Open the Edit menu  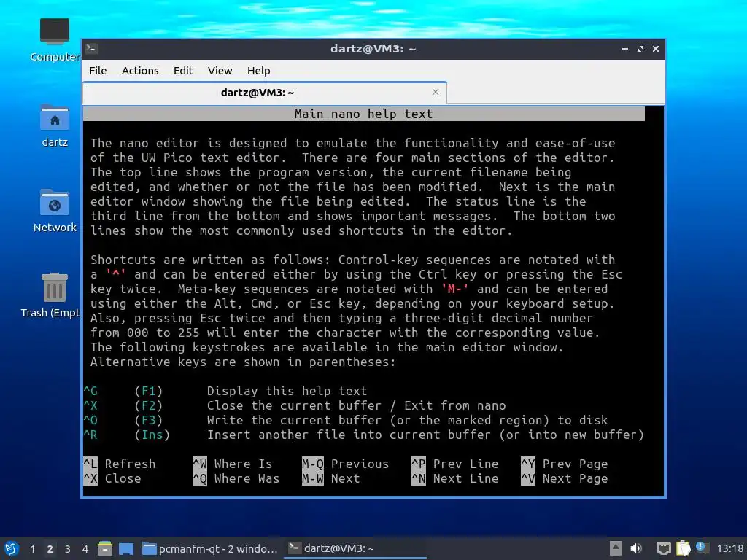pyautogui.click(x=183, y=71)
